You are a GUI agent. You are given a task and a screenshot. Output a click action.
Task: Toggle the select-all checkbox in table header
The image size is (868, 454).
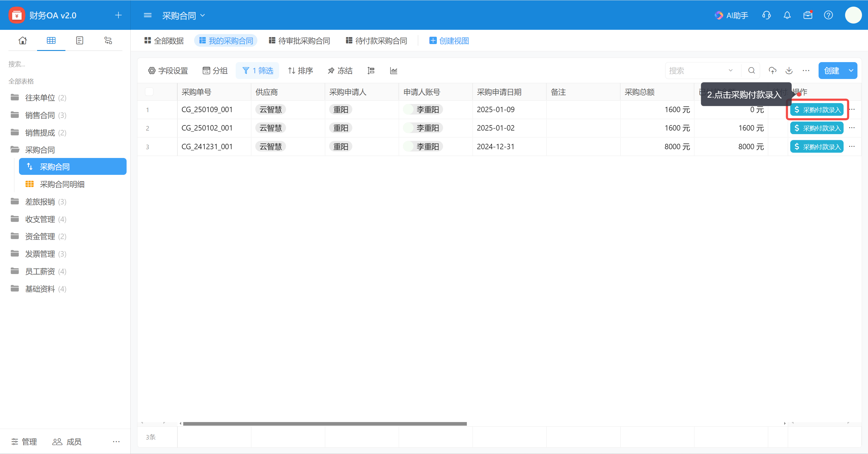pos(149,92)
